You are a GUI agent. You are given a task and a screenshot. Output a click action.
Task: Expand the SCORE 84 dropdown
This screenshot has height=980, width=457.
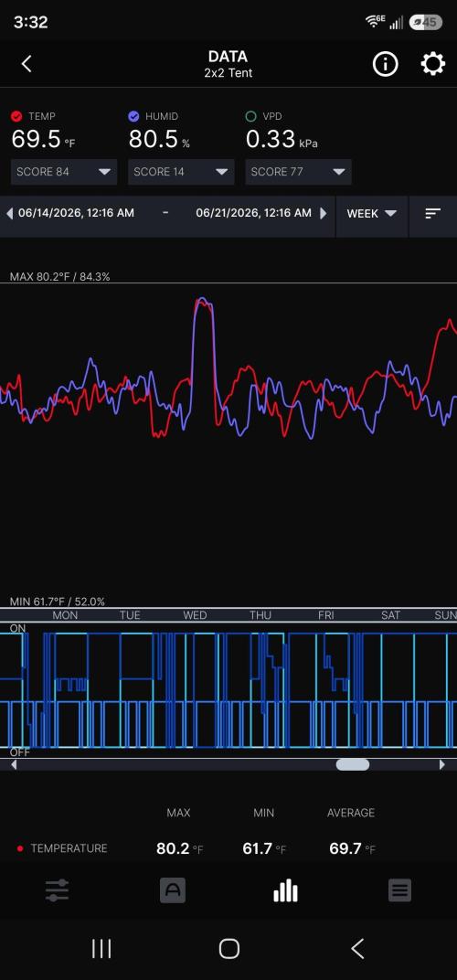(64, 172)
